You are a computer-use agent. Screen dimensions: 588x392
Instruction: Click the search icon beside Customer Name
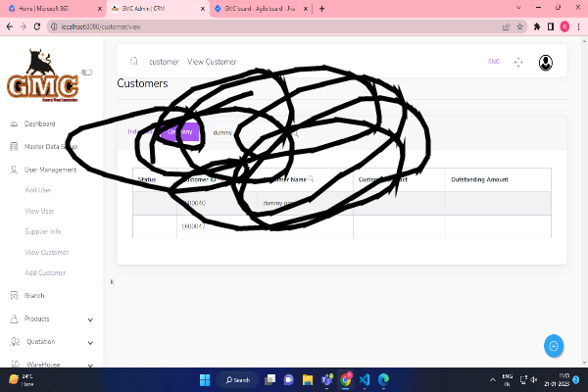(311, 179)
